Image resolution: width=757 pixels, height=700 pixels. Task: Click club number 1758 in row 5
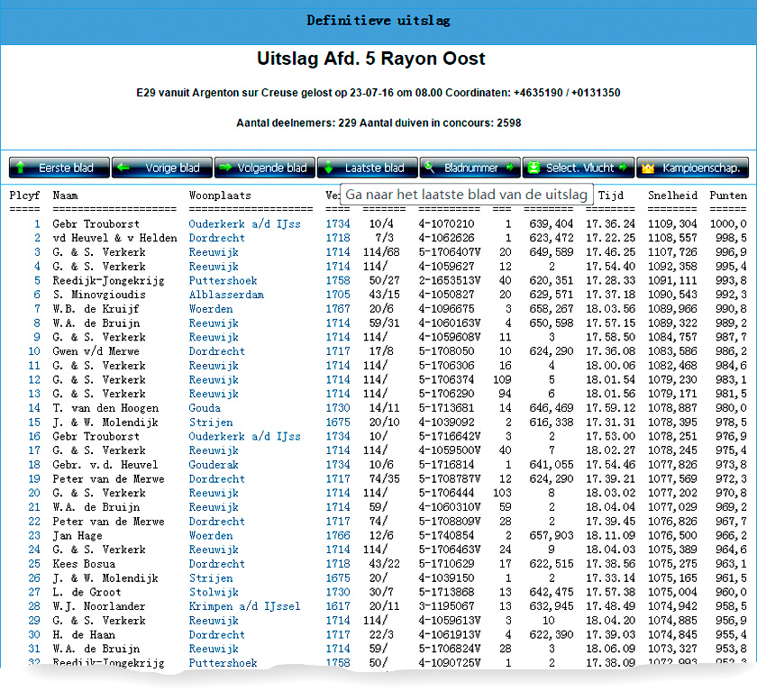[338, 280]
